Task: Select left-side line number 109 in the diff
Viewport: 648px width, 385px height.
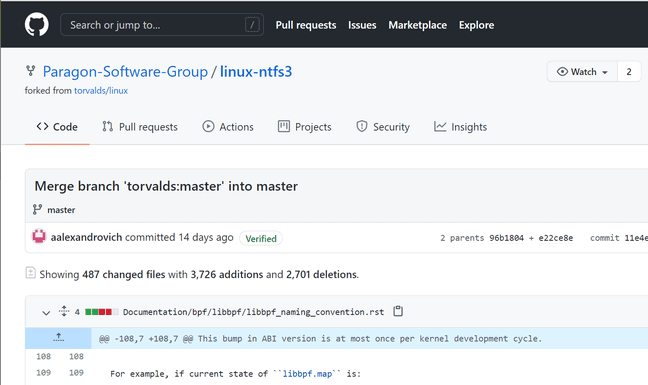Action: point(43,373)
